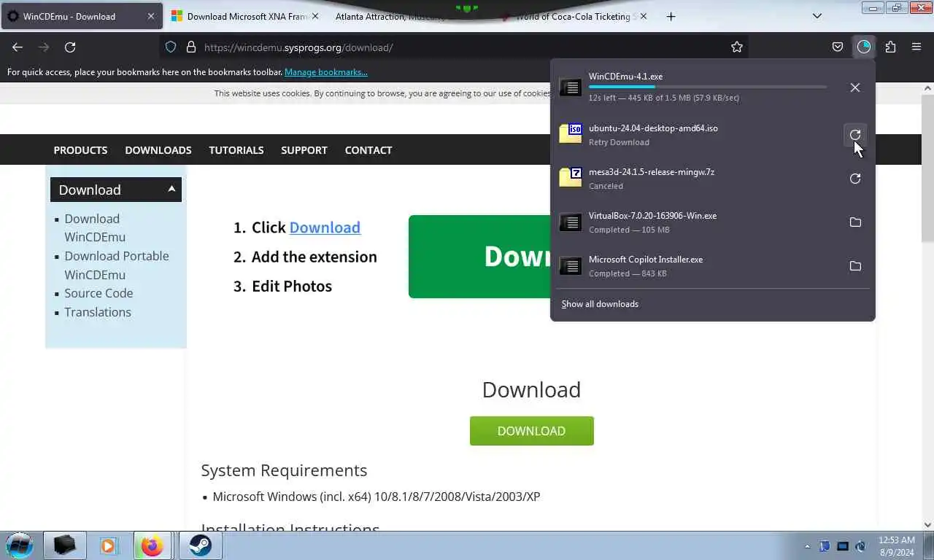Open folder containing VirtualBox installer
Screen dimensions: 934x560
click(x=855, y=222)
